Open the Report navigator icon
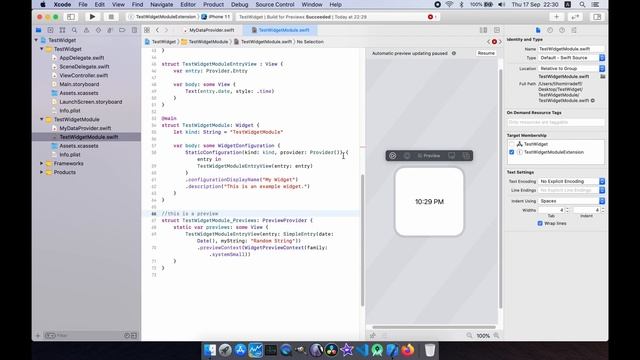Viewport: 640px width, 360px height. pyautogui.click(x=134, y=30)
